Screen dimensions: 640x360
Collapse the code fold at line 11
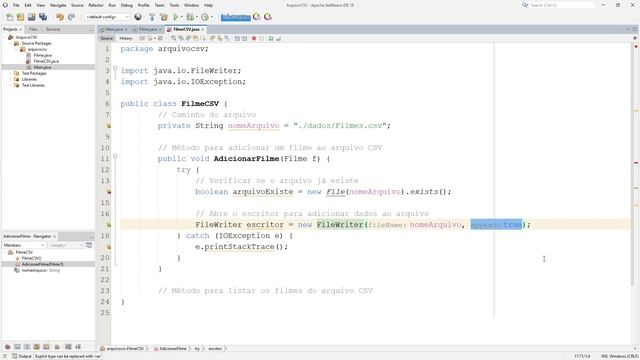click(x=115, y=156)
